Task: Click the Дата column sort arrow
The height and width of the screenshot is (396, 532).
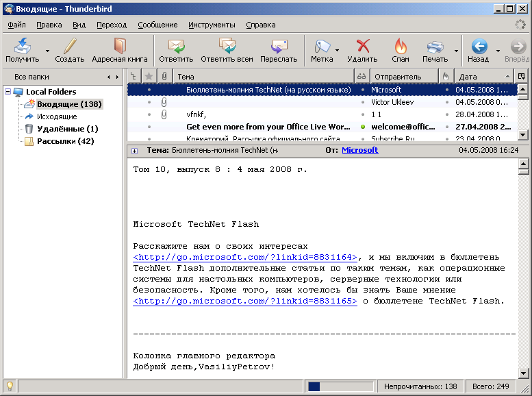Action: [507, 77]
